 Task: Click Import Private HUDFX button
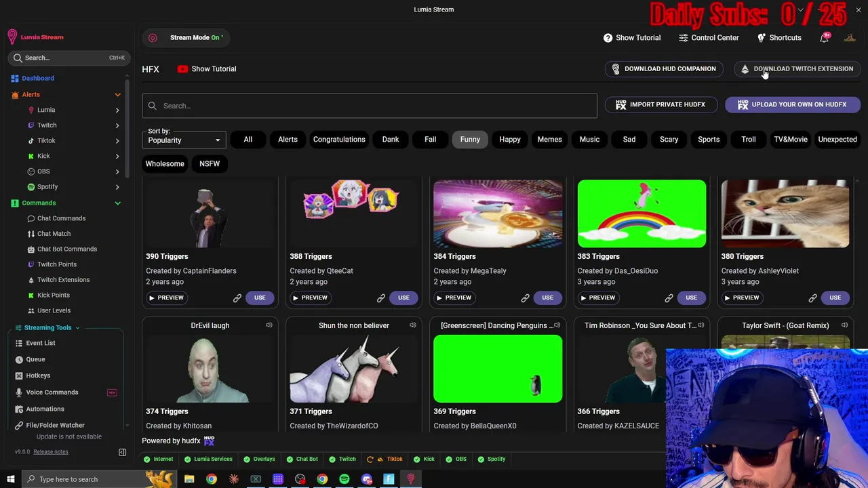(660, 105)
